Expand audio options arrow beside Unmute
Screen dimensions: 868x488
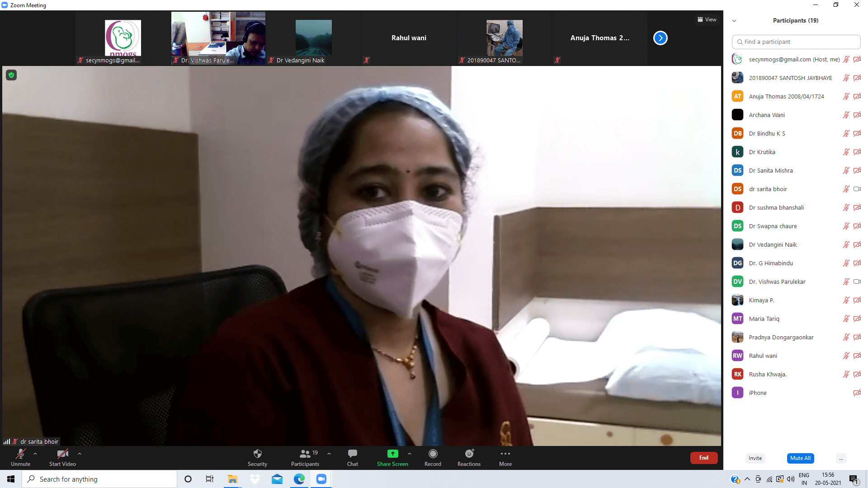click(35, 454)
